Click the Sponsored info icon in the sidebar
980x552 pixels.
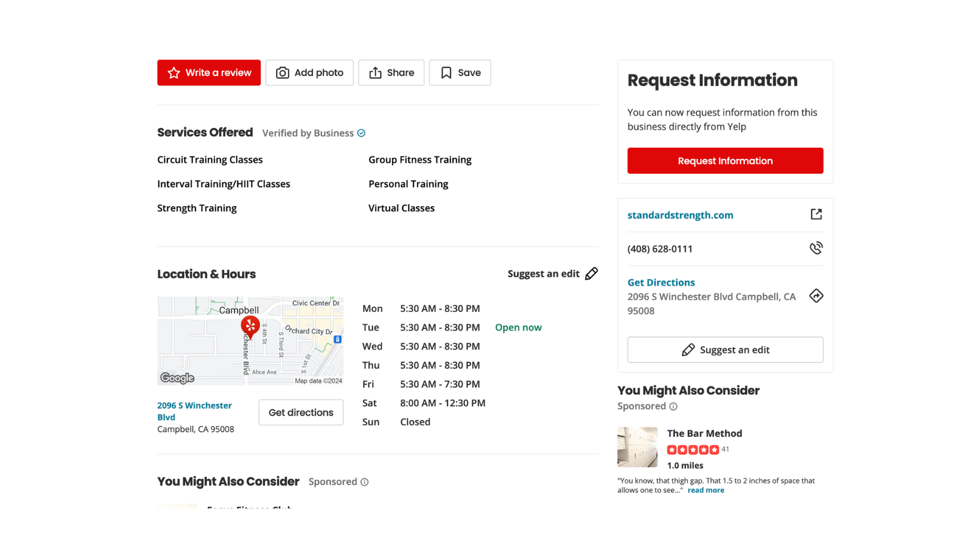click(673, 407)
